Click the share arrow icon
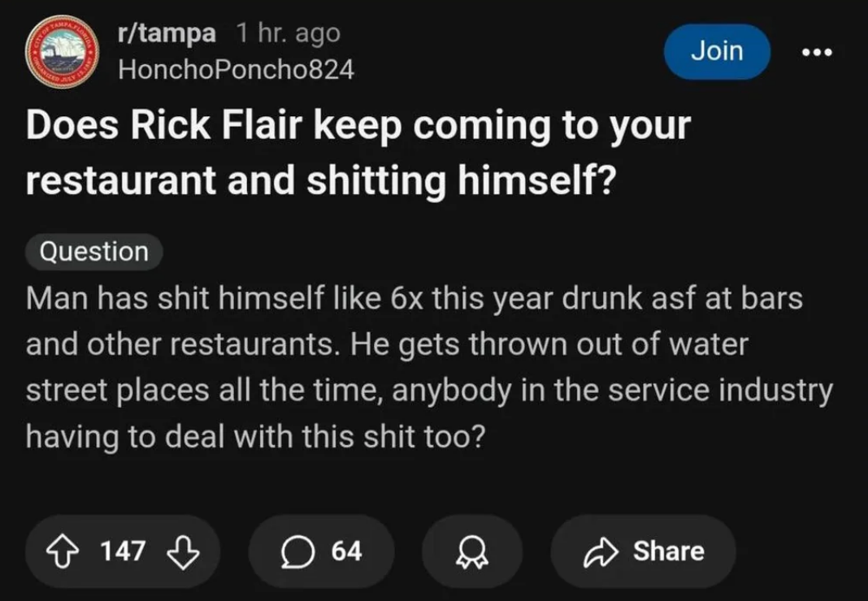The height and width of the screenshot is (601, 868). point(601,552)
